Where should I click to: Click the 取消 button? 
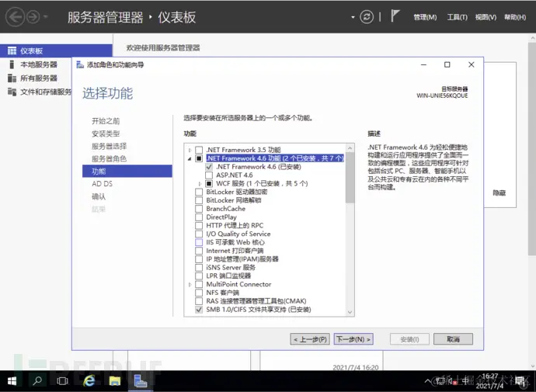point(453,339)
